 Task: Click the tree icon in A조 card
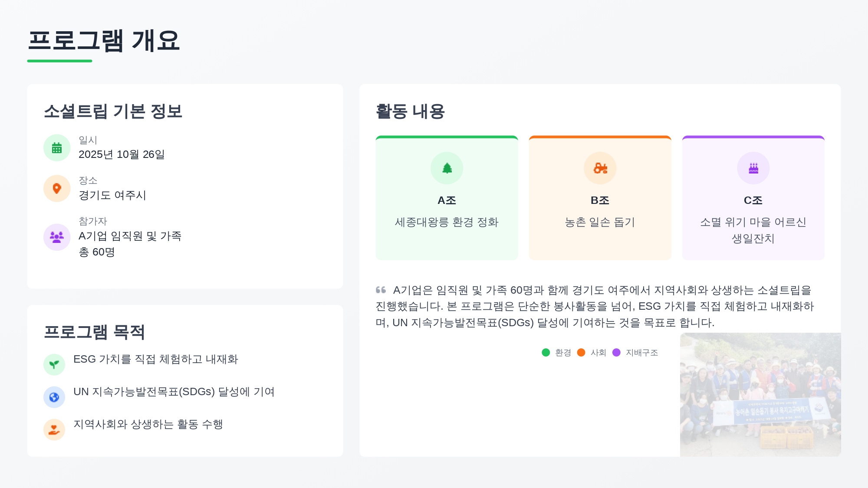point(447,168)
